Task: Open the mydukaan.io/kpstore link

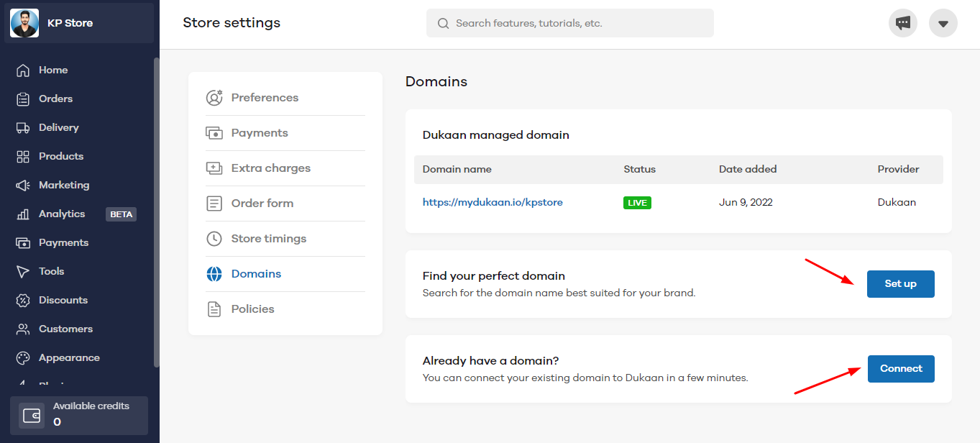Action: pos(493,203)
